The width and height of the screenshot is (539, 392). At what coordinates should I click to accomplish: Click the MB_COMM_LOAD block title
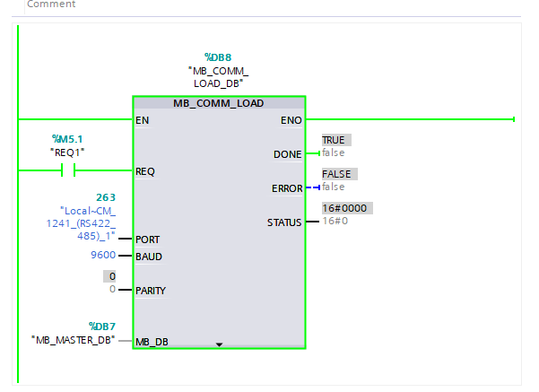(218, 103)
